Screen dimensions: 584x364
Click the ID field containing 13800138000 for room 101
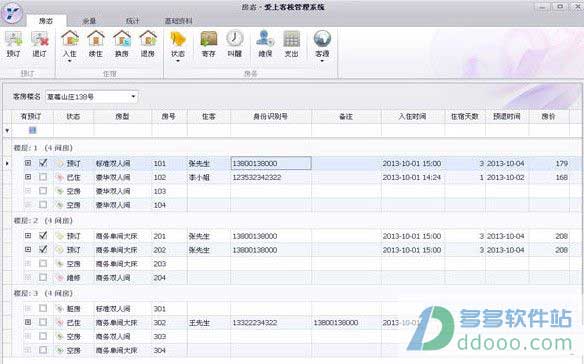pyautogui.click(x=271, y=163)
